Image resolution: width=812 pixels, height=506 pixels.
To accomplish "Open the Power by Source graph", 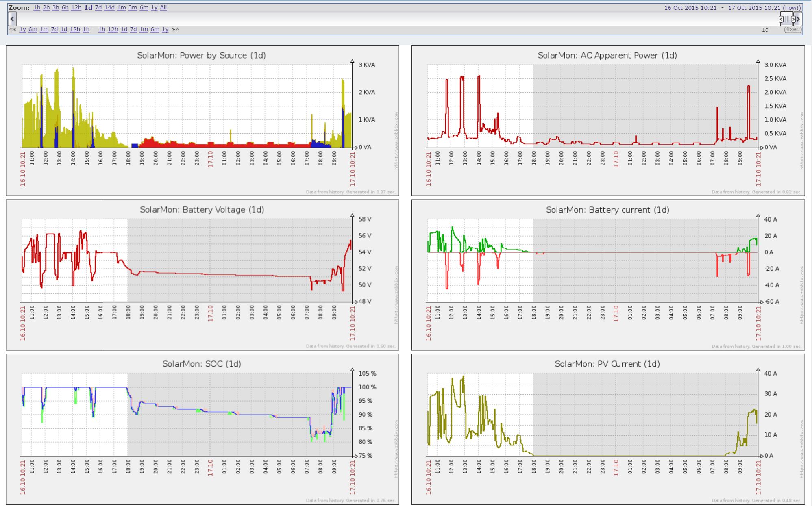I will pos(202,120).
